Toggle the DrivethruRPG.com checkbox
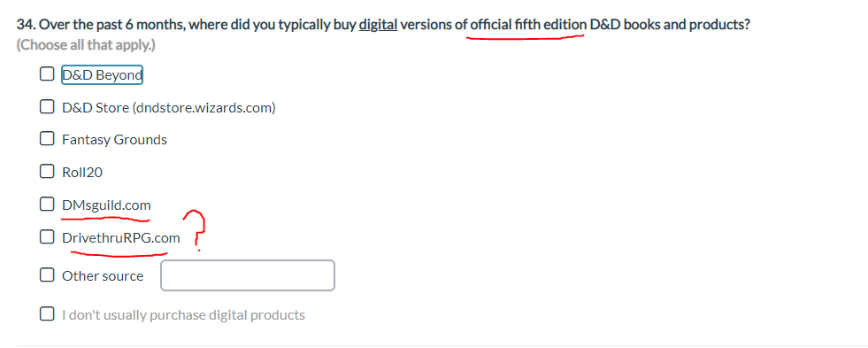868x348 pixels. click(x=47, y=236)
